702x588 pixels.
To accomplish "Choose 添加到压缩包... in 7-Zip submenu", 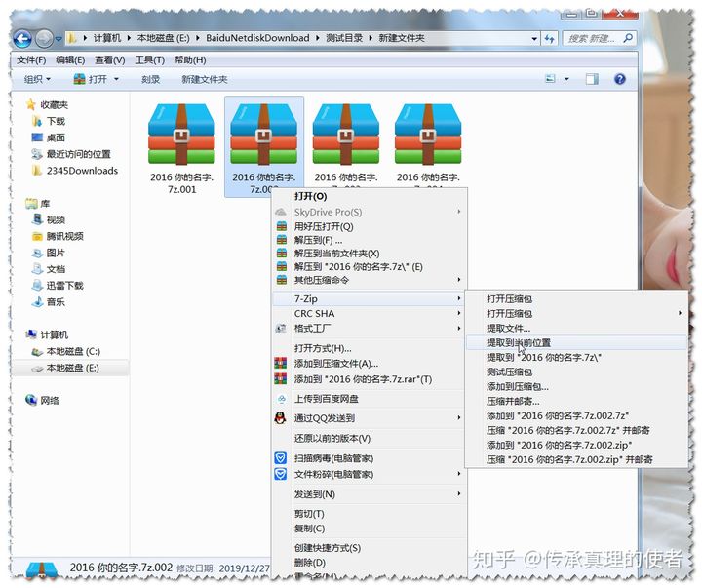I will 576,386.
